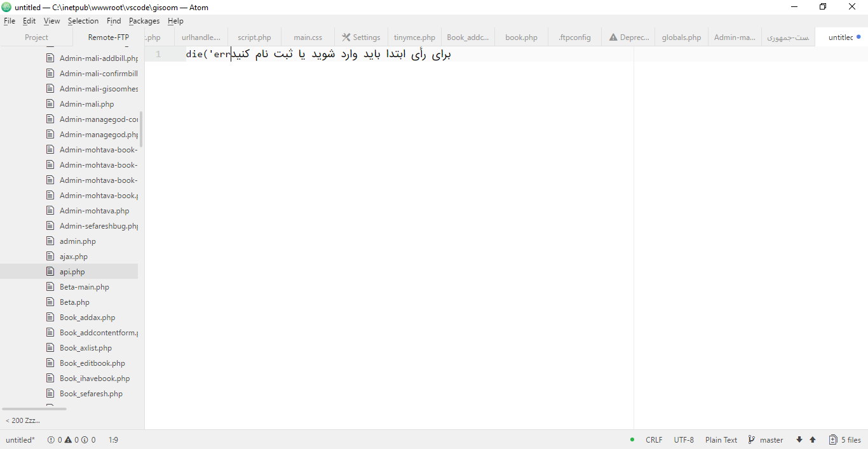Open Book_addax.php in the tree
This screenshot has width=868, height=449.
tap(87, 318)
